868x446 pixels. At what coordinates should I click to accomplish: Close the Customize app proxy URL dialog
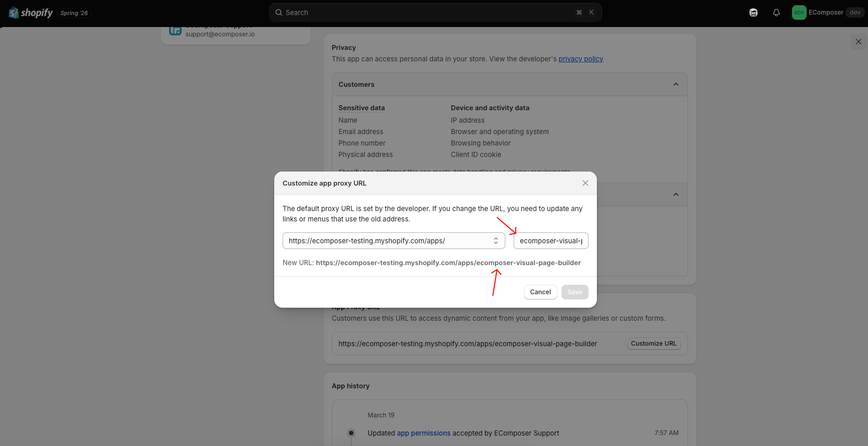click(585, 183)
